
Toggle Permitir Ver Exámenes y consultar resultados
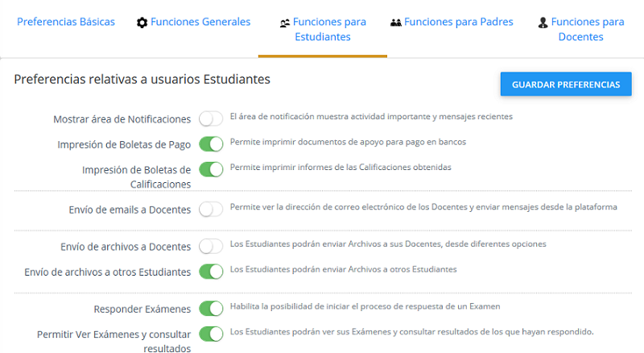click(211, 334)
